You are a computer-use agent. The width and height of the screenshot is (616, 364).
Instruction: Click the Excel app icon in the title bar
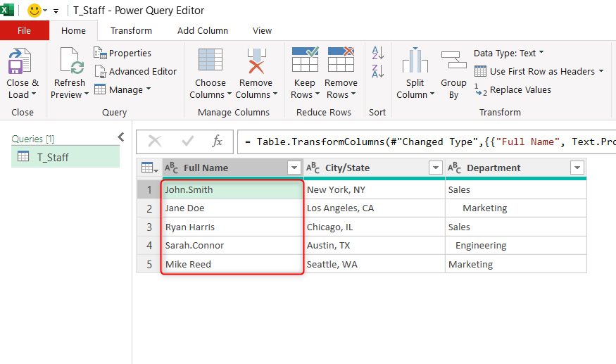(6, 10)
